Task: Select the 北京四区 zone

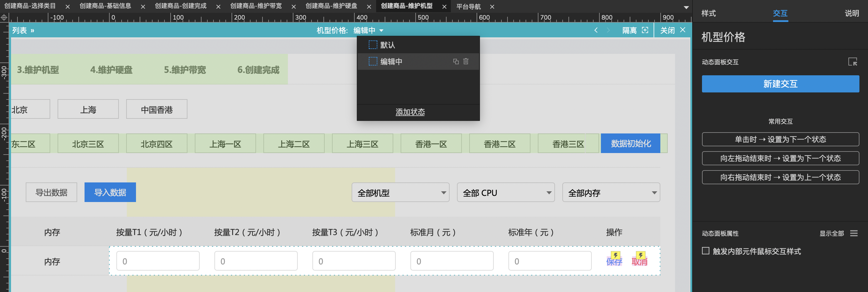Action: (x=157, y=144)
